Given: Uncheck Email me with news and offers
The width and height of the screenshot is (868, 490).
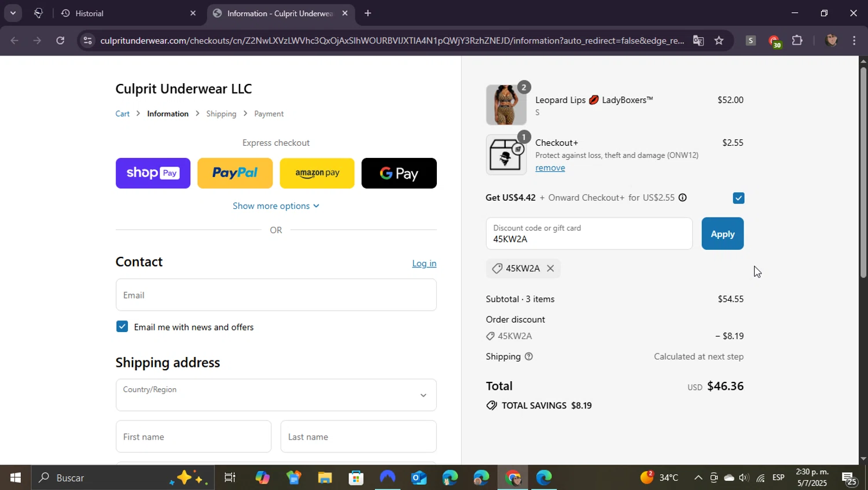Looking at the screenshot, I should 122,327.
